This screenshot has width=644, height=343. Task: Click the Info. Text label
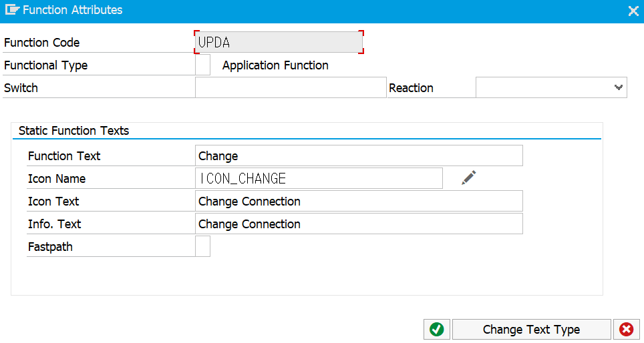point(55,224)
